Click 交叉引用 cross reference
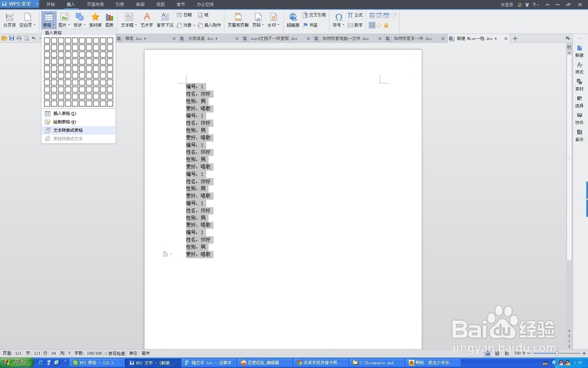Viewport: 588px width, 368px height. point(314,15)
